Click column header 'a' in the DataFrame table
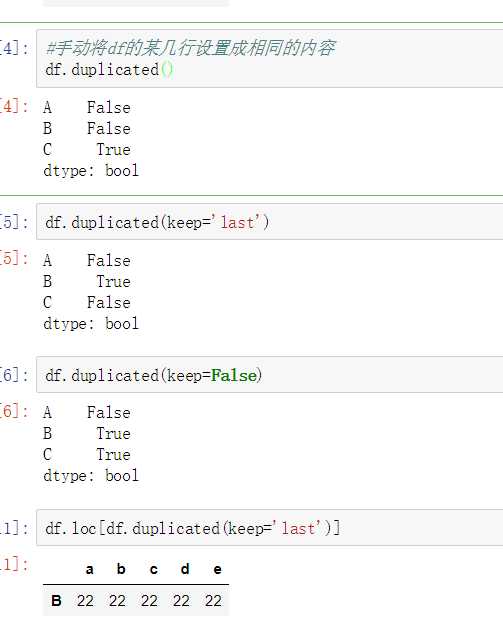Screen dimensions: 503x629 89,569
